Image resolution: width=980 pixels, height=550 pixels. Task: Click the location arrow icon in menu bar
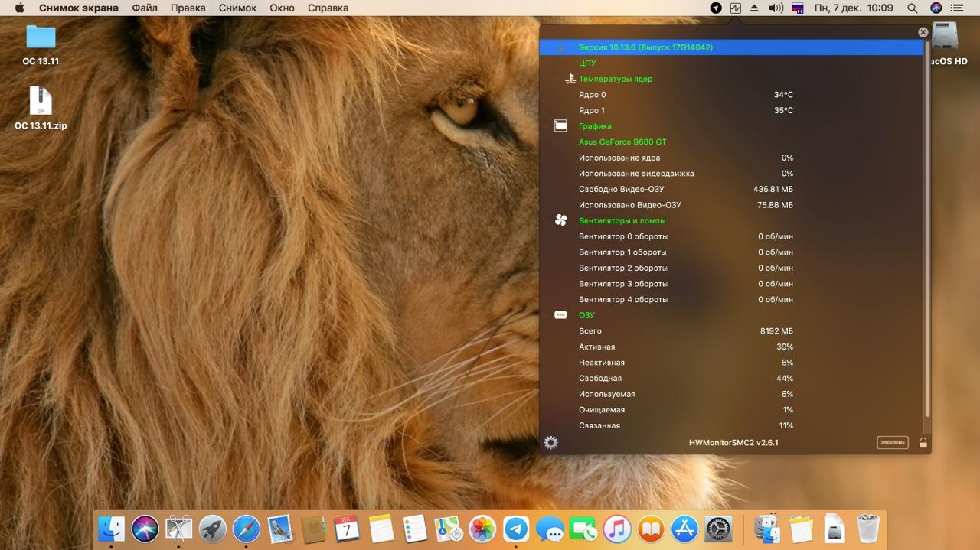(x=716, y=8)
